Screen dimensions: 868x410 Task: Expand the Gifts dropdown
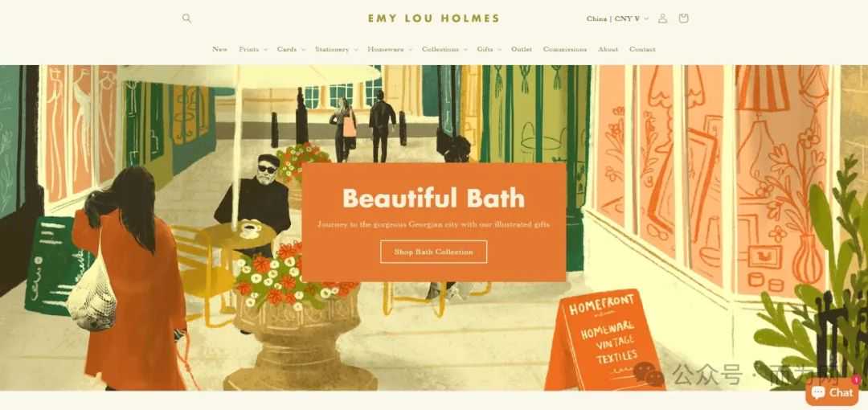[x=489, y=49]
